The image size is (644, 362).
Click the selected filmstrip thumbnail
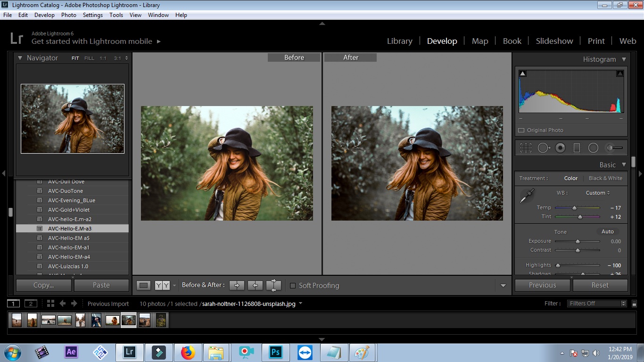tap(128, 320)
